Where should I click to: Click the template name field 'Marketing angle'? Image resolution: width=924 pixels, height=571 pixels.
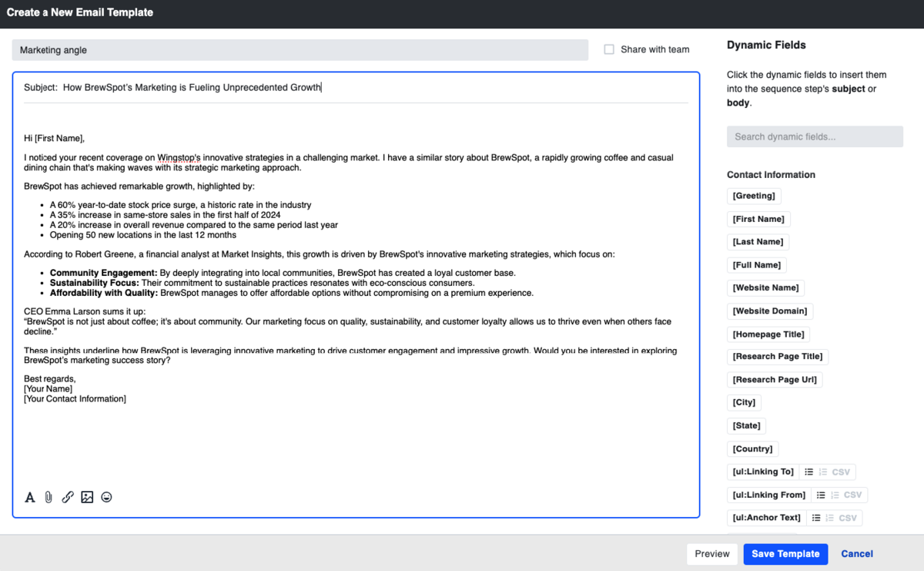(x=300, y=50)
